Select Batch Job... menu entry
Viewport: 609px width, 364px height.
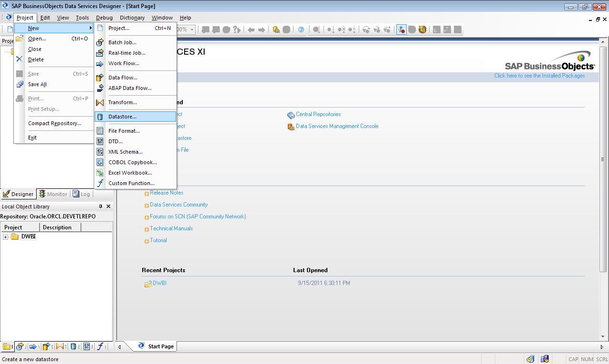tap(136, 42)
